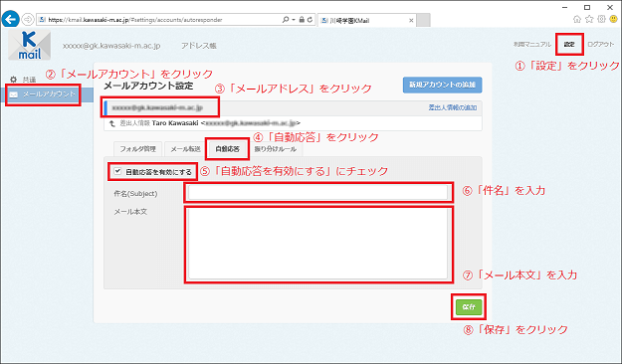Open the browser home icon
Screen dimensions: 622x364
(x=577, y=19)
